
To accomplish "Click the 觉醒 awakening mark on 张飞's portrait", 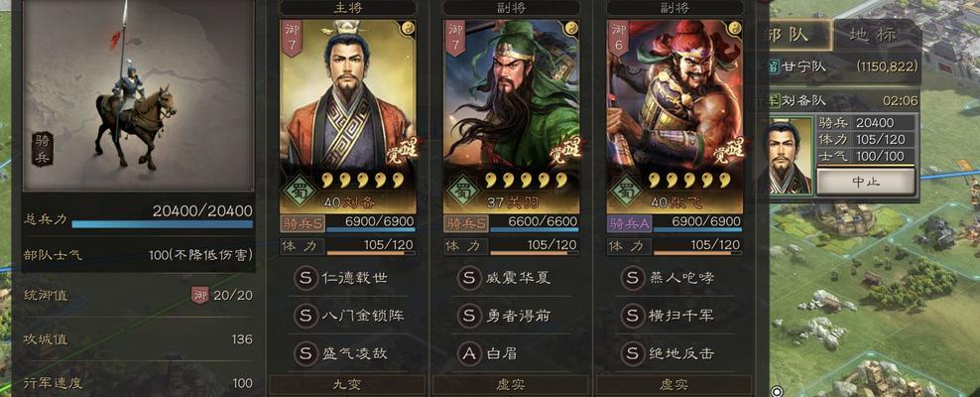I will point(729,149).
